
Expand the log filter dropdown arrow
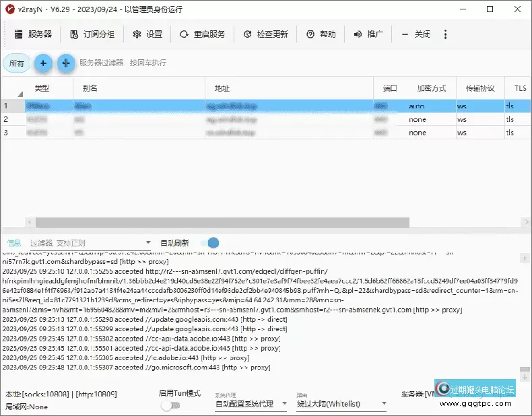click(149, 242)
